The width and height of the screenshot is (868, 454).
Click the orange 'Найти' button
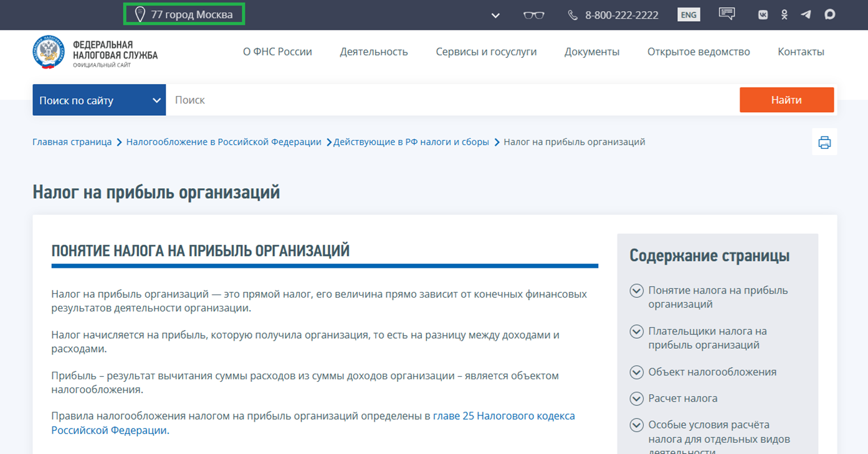click(786, 100)
